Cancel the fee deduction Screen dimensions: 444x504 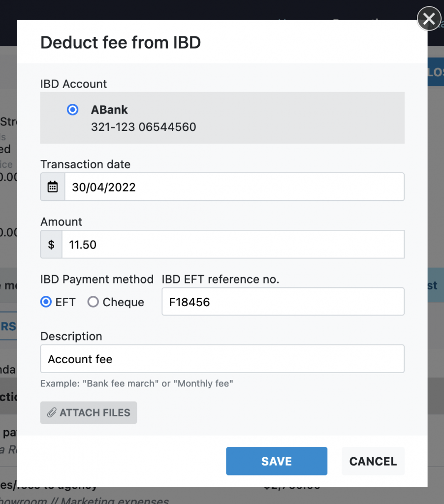click(373, 461)
